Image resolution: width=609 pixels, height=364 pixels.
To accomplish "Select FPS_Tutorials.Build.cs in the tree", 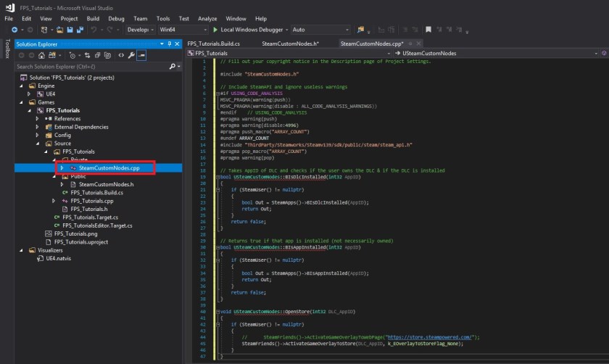I will (96, 193).
